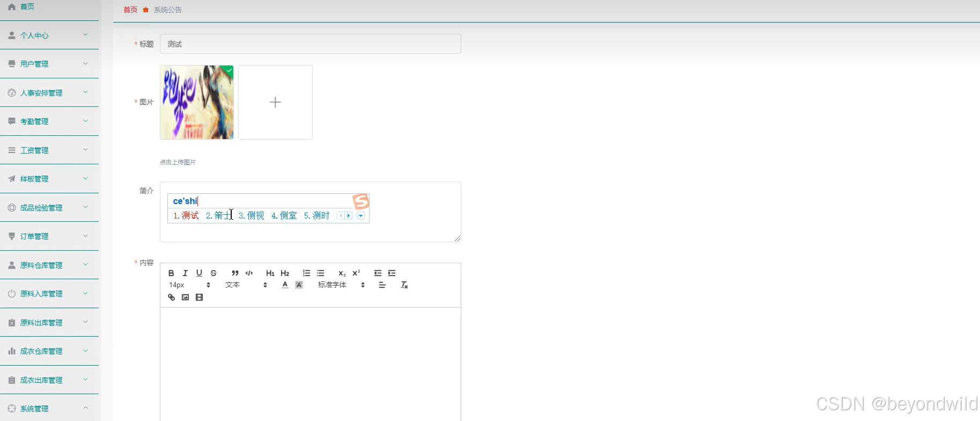This screenshot has width=980, height=421.
Task: Expand 人事安排管理 sidebar menu
Action: click(x=49, y=93)
